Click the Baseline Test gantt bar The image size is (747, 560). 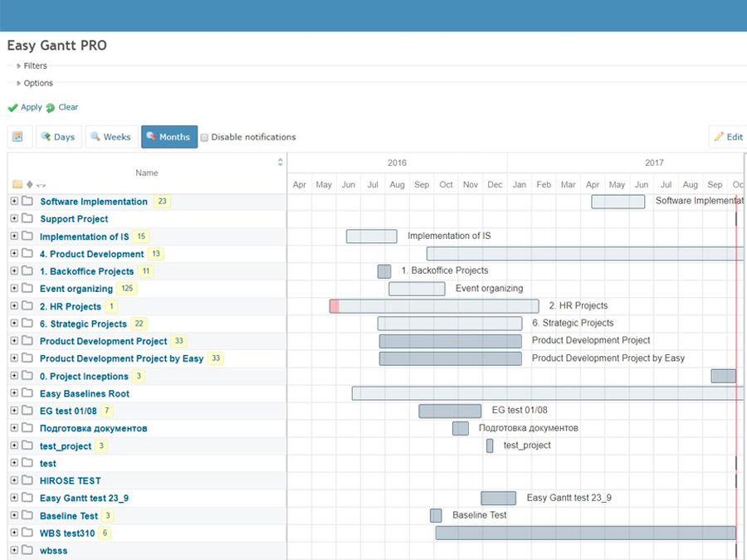(436, 515)
